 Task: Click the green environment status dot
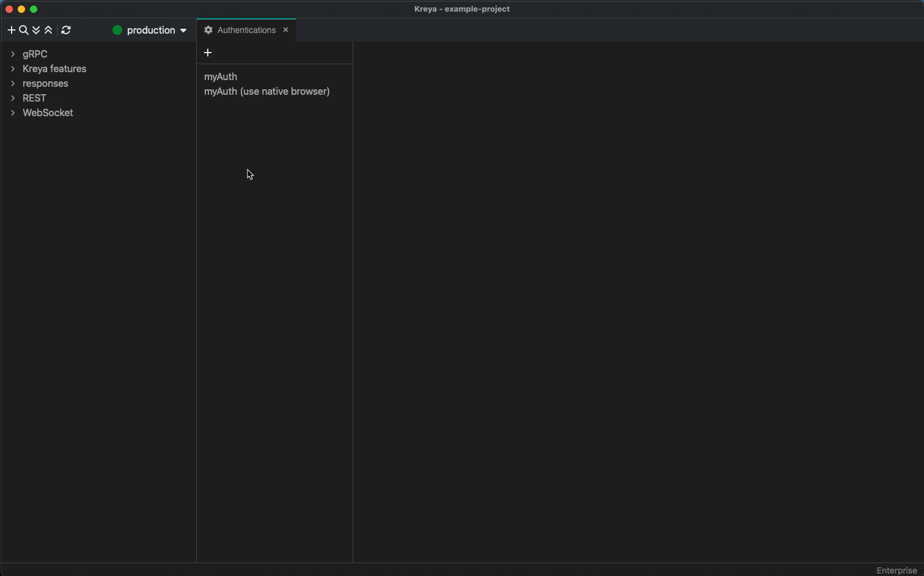click(117, 30)
